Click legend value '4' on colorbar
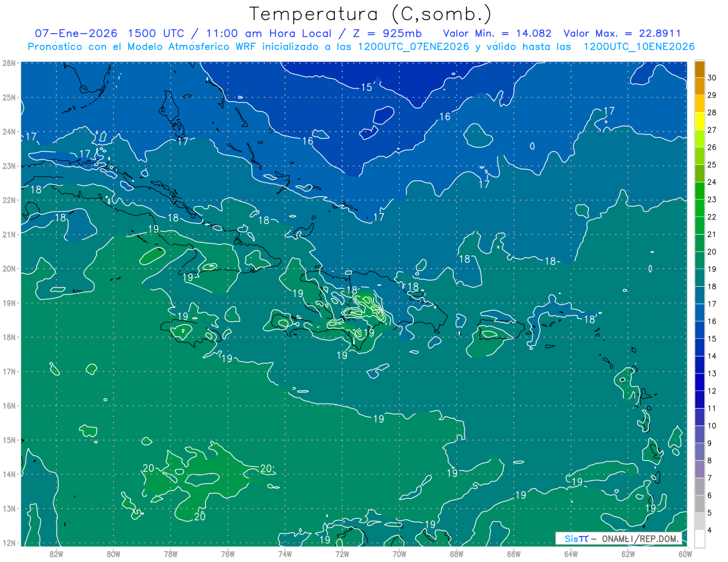The image size is (728, 562). (710, 532)
